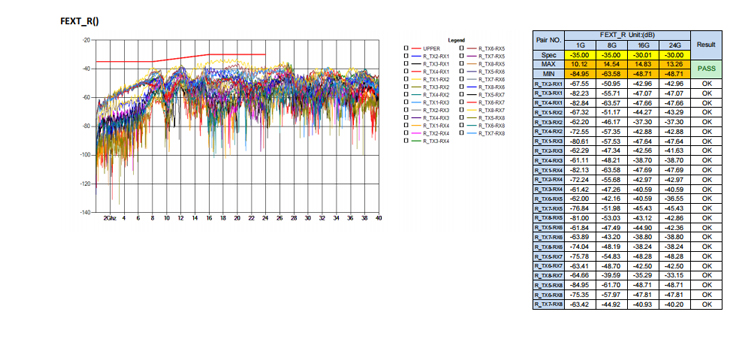750x364 pixels.
Task: Click the green PASS result cell
Action: point(706,69)
